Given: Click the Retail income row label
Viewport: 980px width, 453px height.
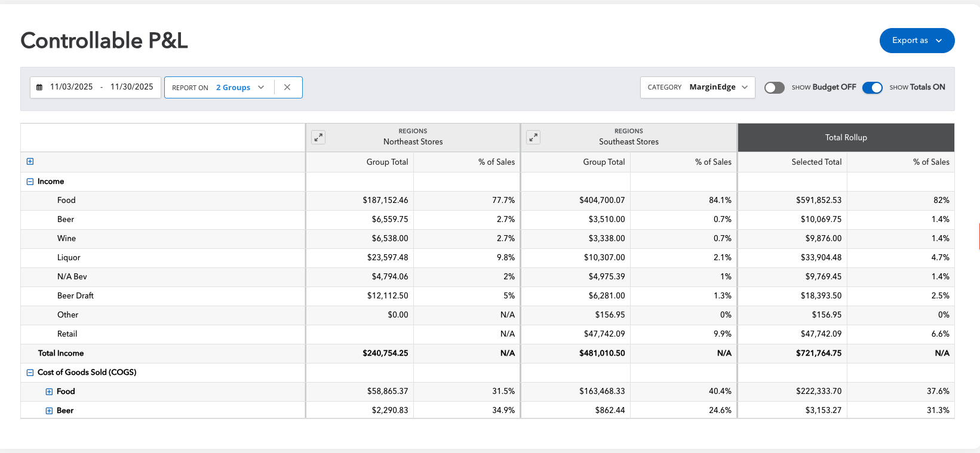Looking at the screenshot, I should [x=67, y=334].
